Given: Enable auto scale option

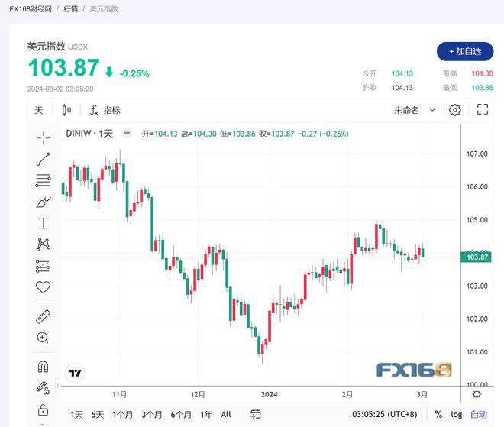Looking at the screenshot, I should click(479, 414).
